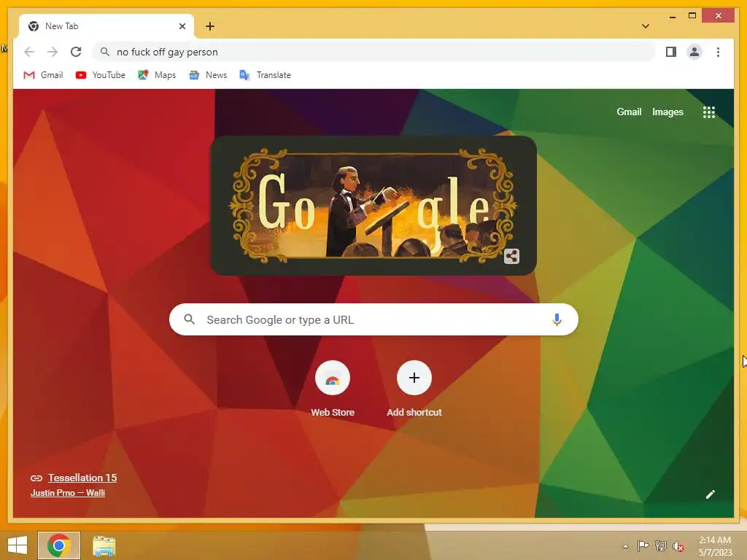Open the Google apps grid

[x=709, y=112]
